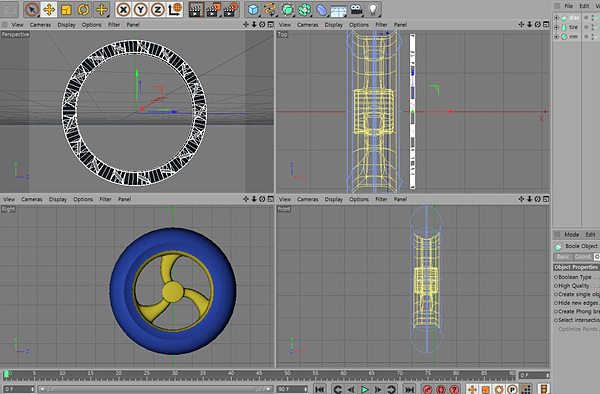Play animation forwards
This screenshot has height=394, width=600.
point(365,389)
